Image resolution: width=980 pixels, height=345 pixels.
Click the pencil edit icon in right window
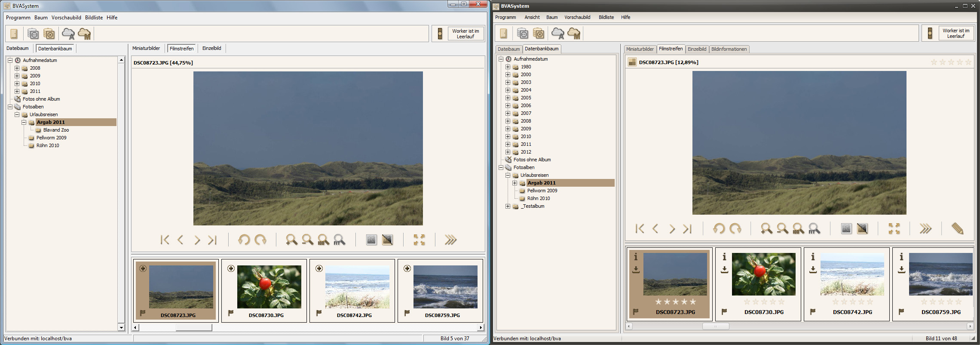(x=957, y=228)
